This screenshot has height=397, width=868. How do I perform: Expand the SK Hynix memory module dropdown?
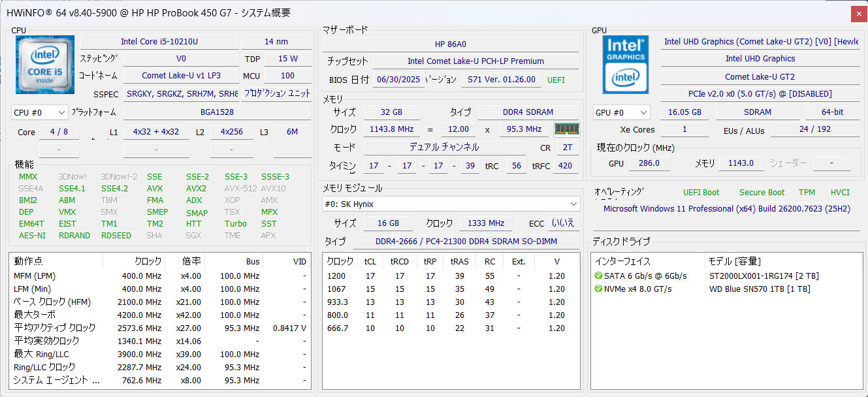[451, 204]
